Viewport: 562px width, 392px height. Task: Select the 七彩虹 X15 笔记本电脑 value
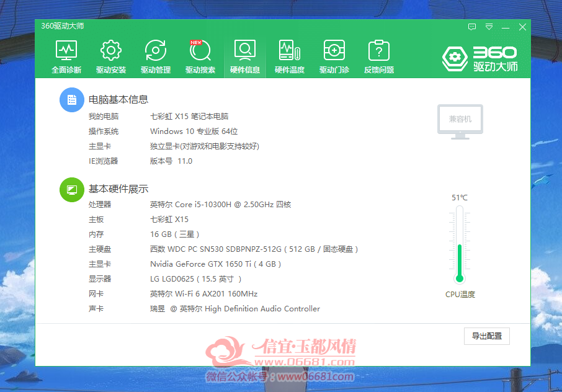coord(189,117)
